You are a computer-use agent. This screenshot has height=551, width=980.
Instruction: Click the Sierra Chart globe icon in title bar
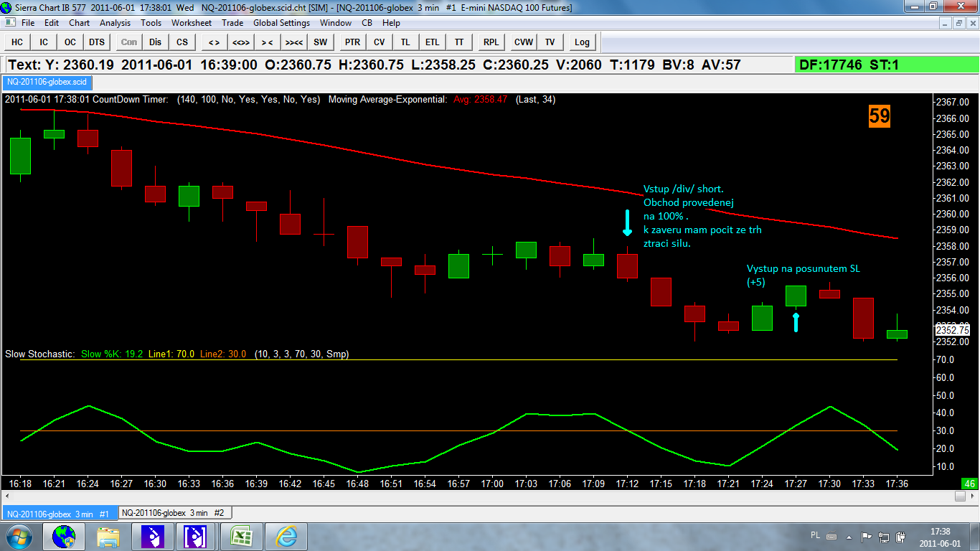pos(8,7)
